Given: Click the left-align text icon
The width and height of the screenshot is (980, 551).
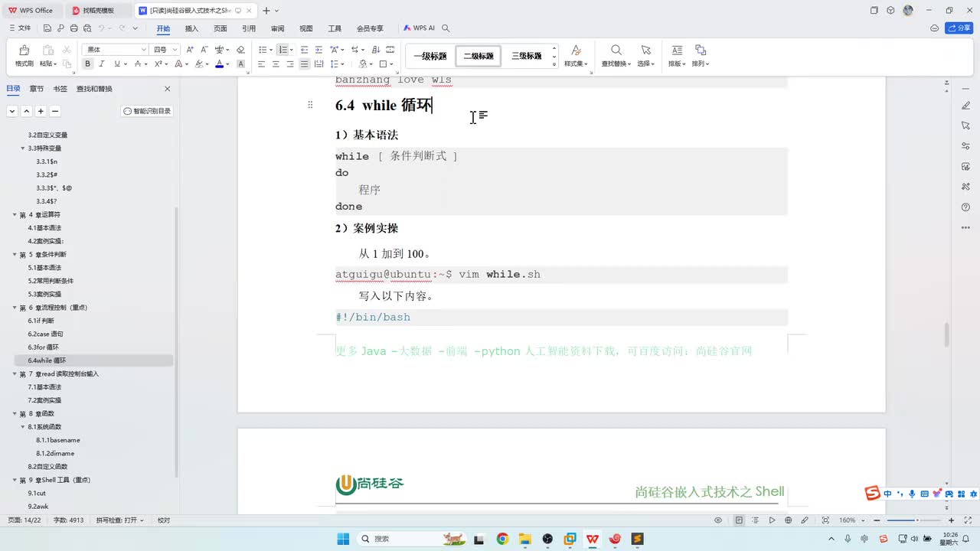Looking at the screenshot, I should pos(261,64).
